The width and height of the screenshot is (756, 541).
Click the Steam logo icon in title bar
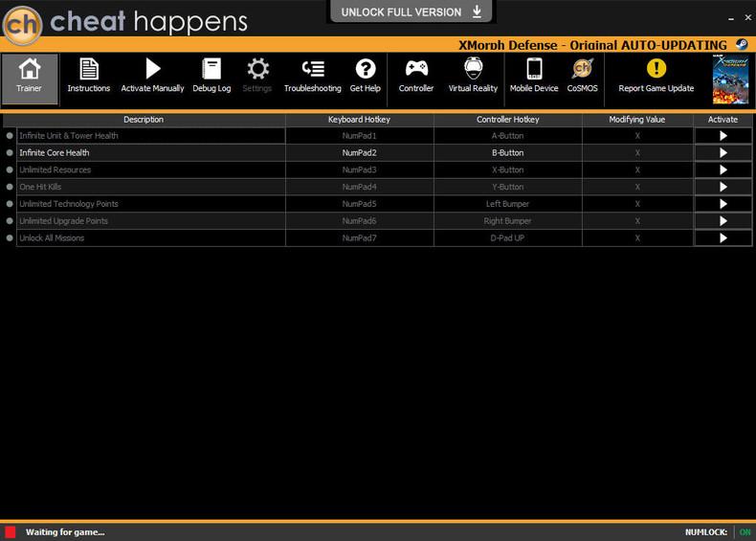[742, 45]
